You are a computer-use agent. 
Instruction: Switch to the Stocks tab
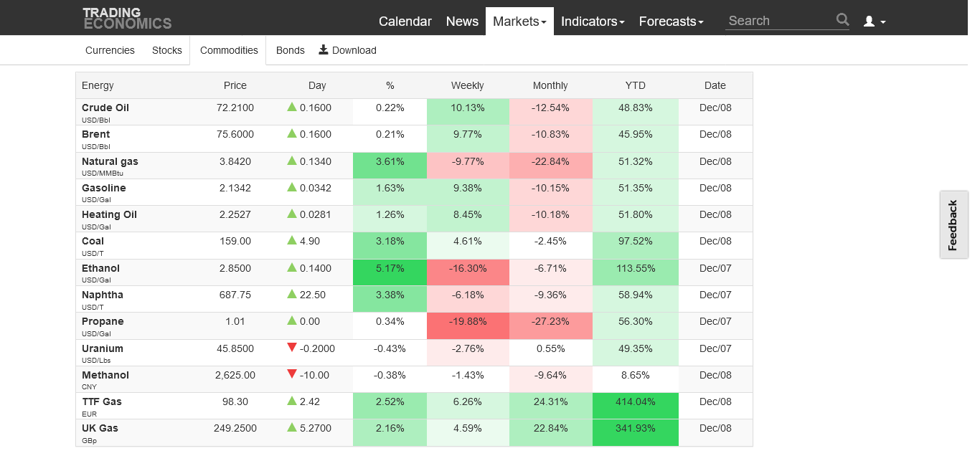[167, 50]
